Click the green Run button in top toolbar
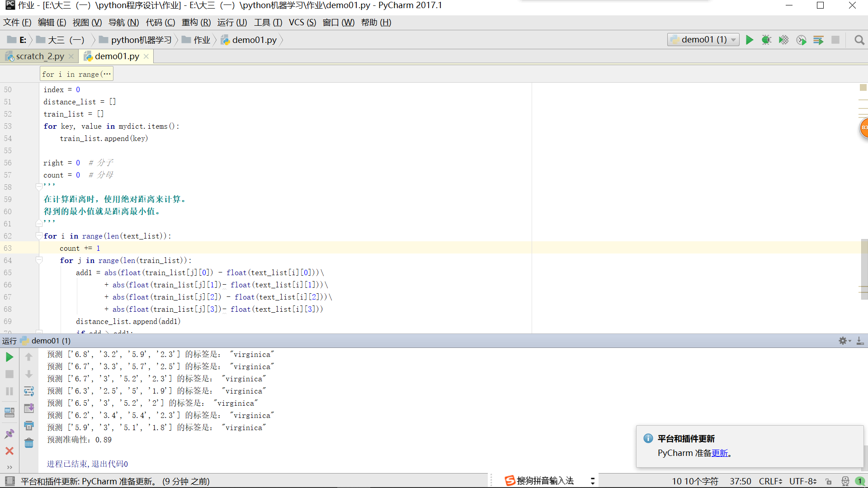The width and height of the screenshot is (868, 488). coord(749,40)
